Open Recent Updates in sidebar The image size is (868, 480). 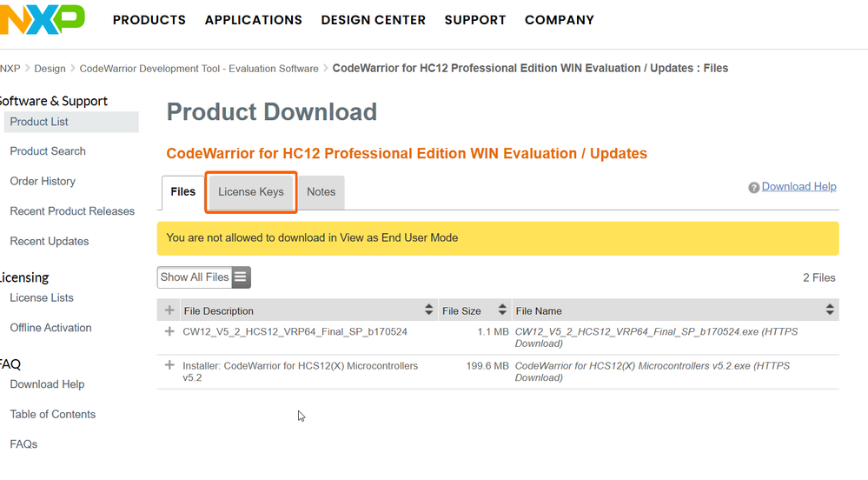50,241
